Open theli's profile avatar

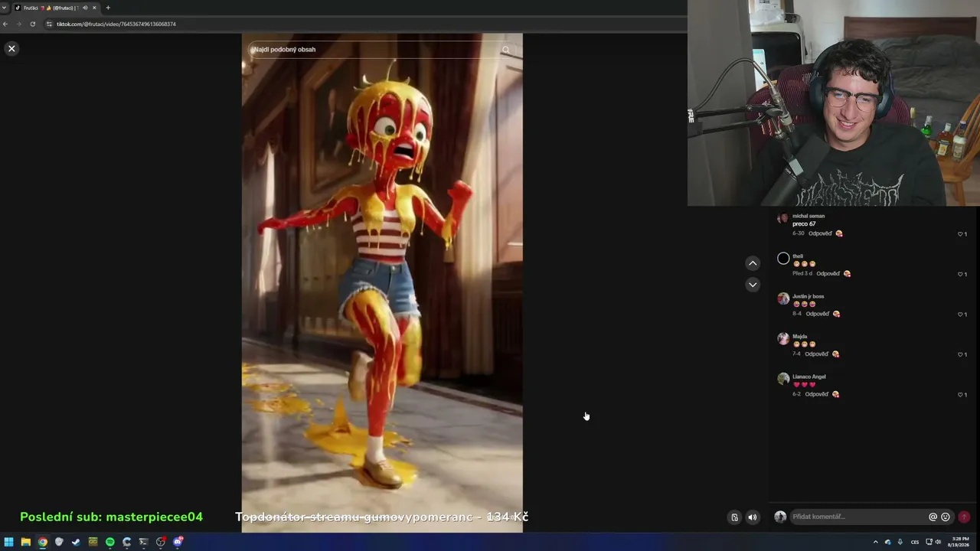click(783, 259)
